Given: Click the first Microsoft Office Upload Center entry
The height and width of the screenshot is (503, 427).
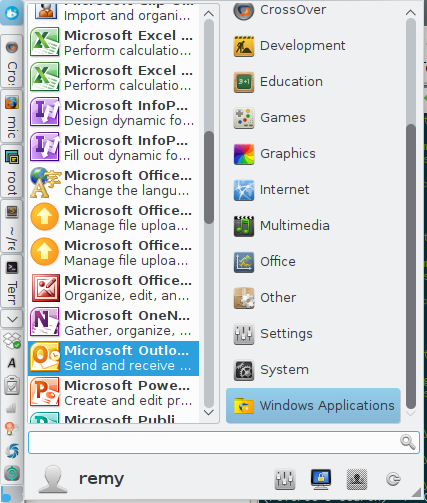Looking at the screenshot, I should tap(114, 218).
